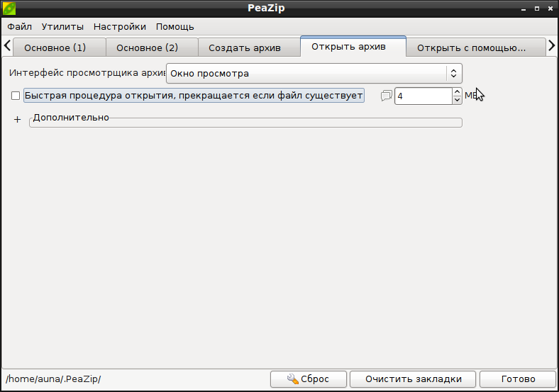Viewport: 559px width, 392px height.
Task: Minimize the PeaZip window
Action: [524, 9]
